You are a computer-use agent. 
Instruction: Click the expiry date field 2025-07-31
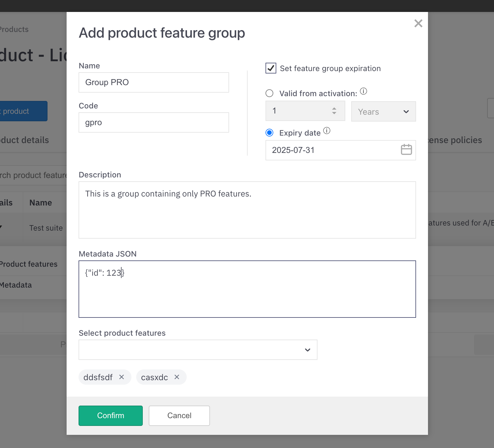[332, 150]
